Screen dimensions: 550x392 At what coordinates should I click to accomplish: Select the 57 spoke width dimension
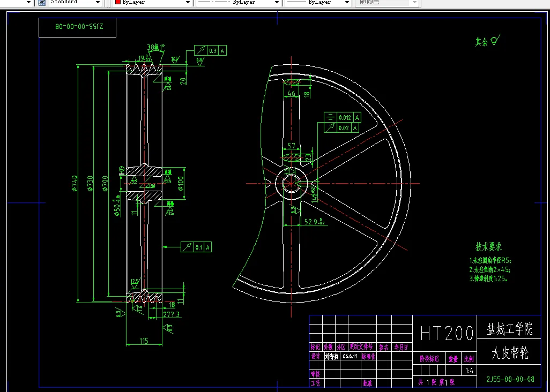click(x=292, y=145)
